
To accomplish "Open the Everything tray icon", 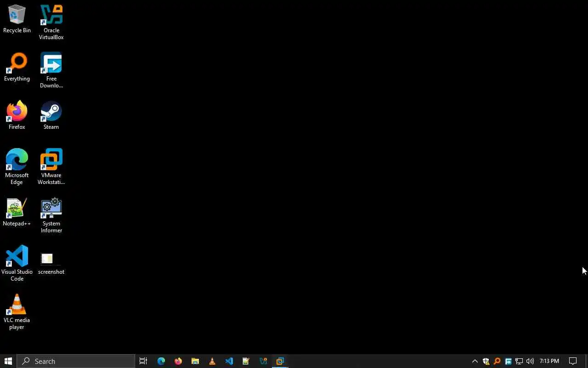I will point(497,361).
